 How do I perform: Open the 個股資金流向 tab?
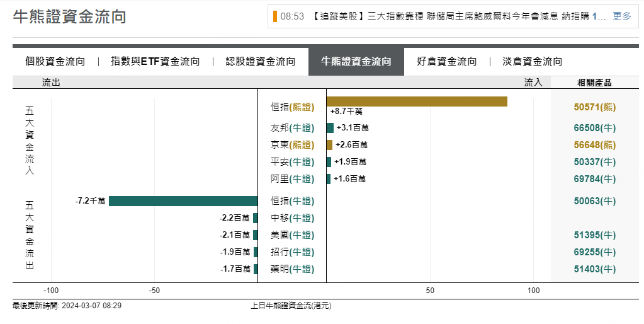coord(55,62)
